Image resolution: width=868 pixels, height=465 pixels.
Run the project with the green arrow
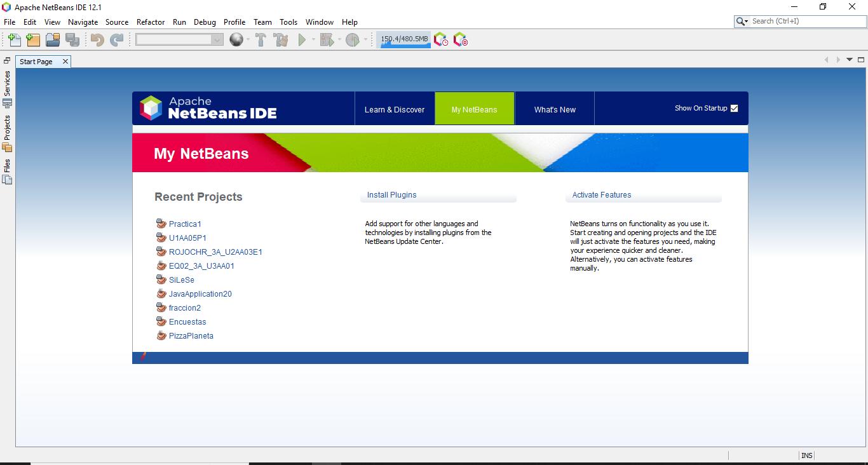[x=301, y=39]
